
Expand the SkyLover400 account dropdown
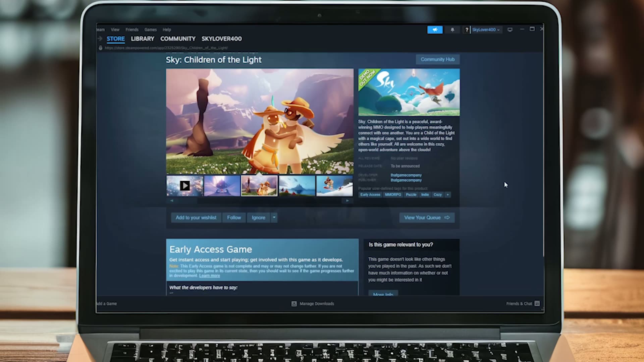(x=486, y=30)
